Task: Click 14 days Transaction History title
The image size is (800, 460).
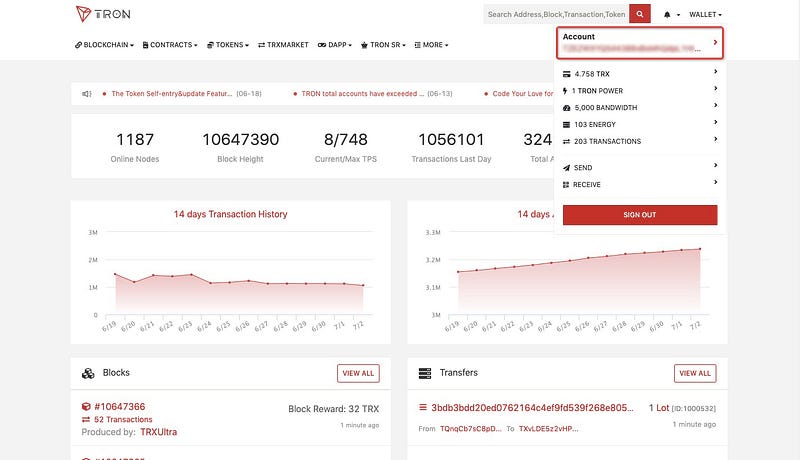Action: click(x=230, y=214)
